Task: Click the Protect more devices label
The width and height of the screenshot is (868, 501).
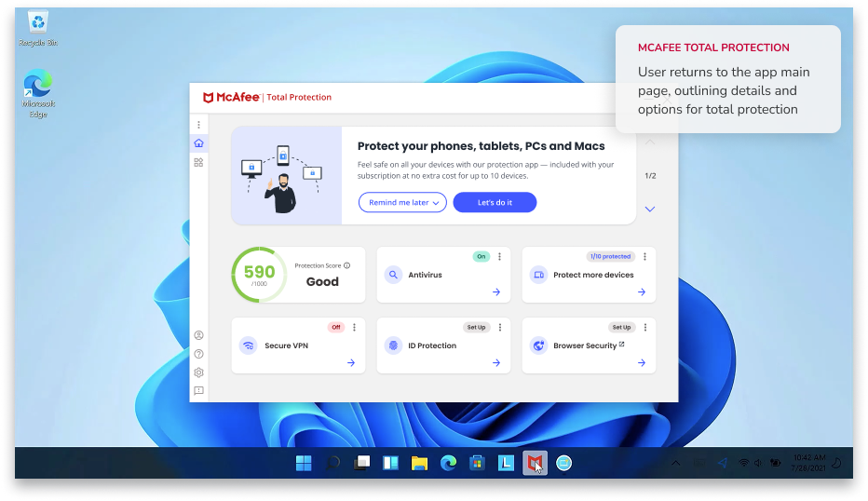Action: tap(593, 275)
